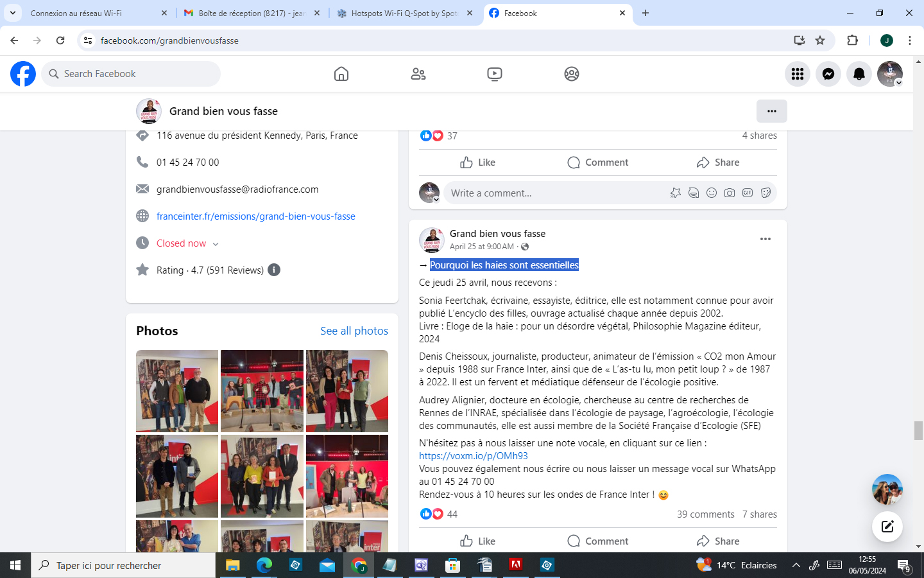Open Chrome extensions puzzle icon

click(x=852, y=40)
